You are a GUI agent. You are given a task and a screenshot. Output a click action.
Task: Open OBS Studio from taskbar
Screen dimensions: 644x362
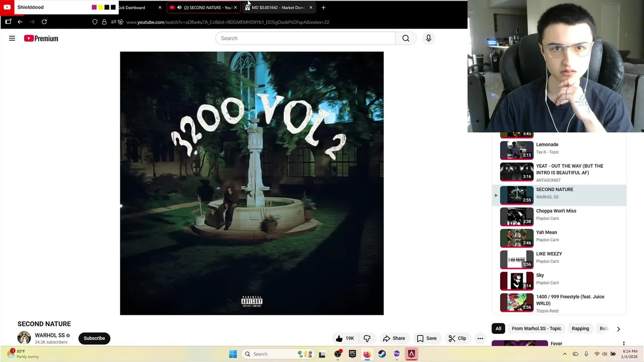coord(338,354)
